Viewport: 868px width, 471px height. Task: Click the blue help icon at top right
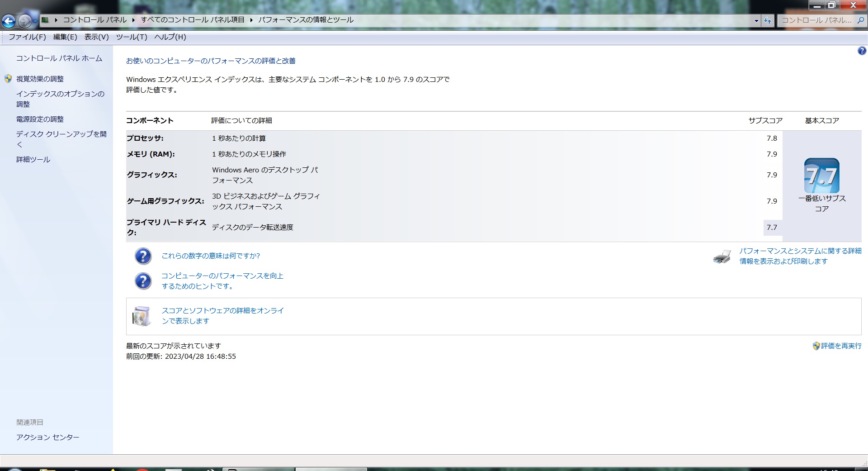point(862,51)
